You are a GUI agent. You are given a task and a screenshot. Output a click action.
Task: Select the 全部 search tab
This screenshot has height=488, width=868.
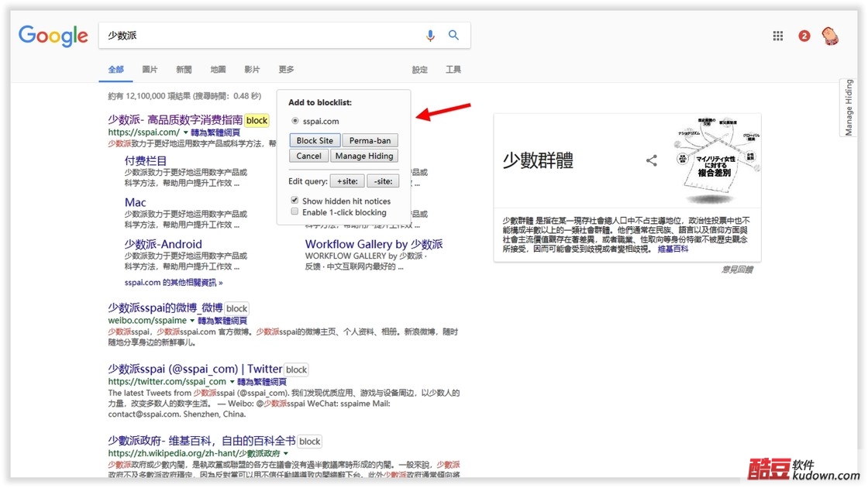click(x=115, y=69)
